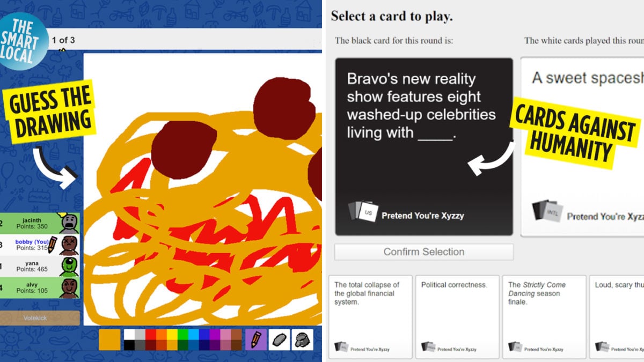Click the "A sweet spaceship" played white card
Image resolution: width=644 pixels, height=362 pixels.
pyautogui.click(x=582, y=146)
